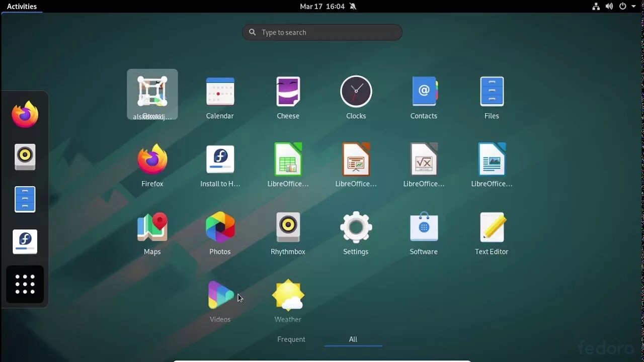The width and height of the screenshot is (644, 362).
Task: Open the Contacts application
Action: [424, 92]
